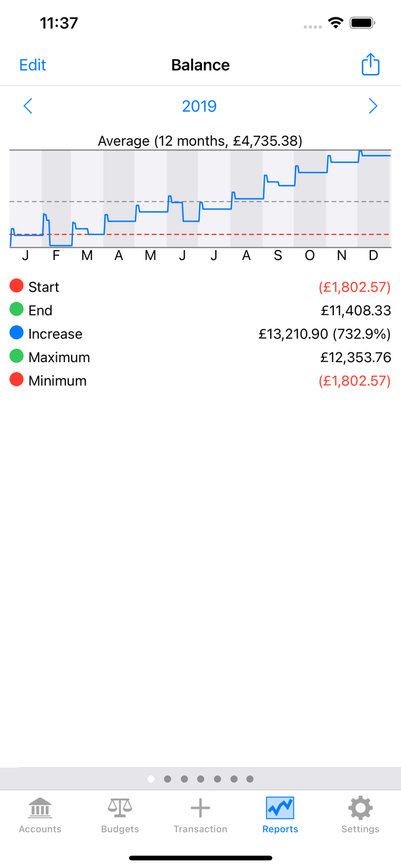Open the Reports tab icon
This screenshot has height=868, width=401.
coord(279,806)
